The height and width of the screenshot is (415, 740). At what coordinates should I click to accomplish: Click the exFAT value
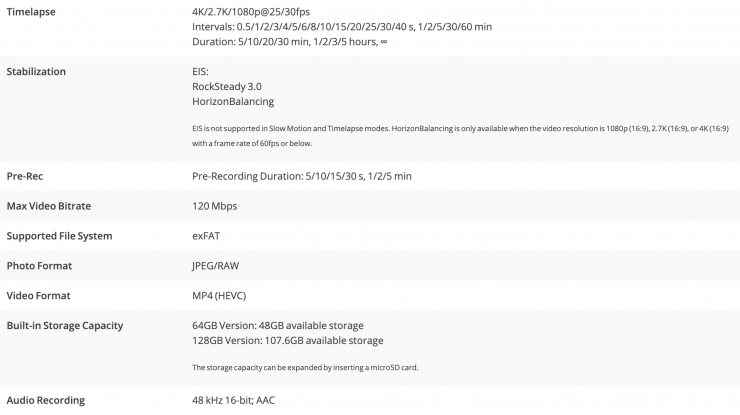[x=207, y=236]
